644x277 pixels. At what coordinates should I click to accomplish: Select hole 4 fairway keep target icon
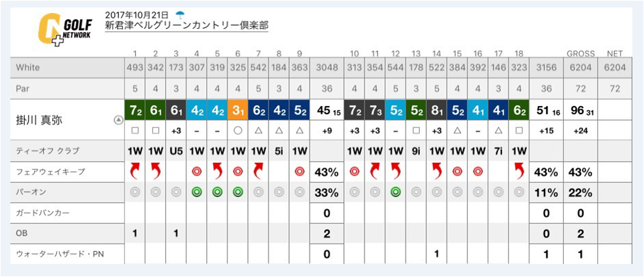point(197,172)
